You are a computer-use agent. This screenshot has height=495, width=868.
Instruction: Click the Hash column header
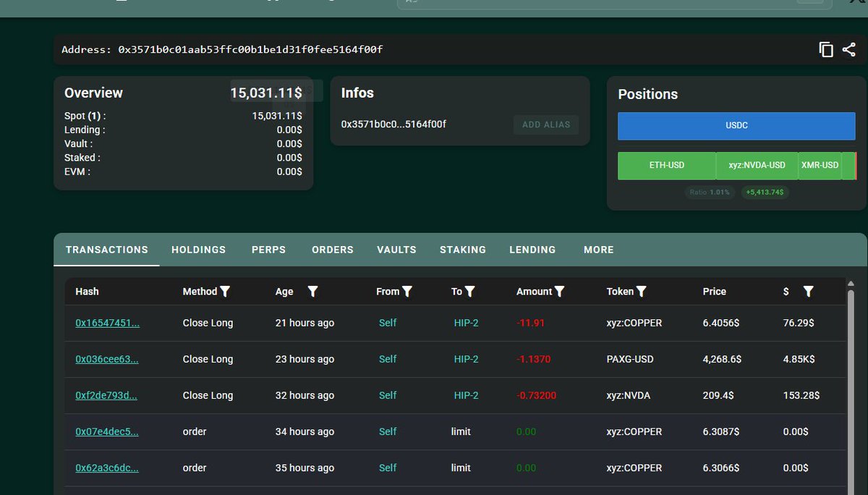[87, 291]
